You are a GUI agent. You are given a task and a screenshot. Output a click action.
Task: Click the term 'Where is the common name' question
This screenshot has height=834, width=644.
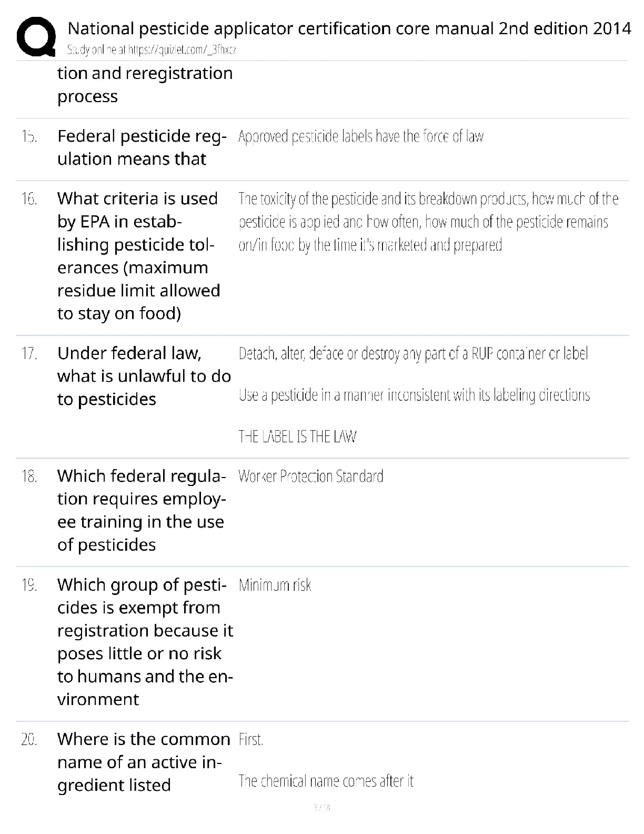pos(143,762)
